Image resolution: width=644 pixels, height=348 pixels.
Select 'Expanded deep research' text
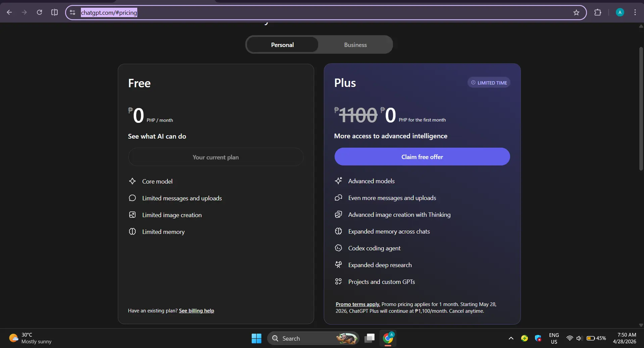pyautogui.click(x=380, y=265)
